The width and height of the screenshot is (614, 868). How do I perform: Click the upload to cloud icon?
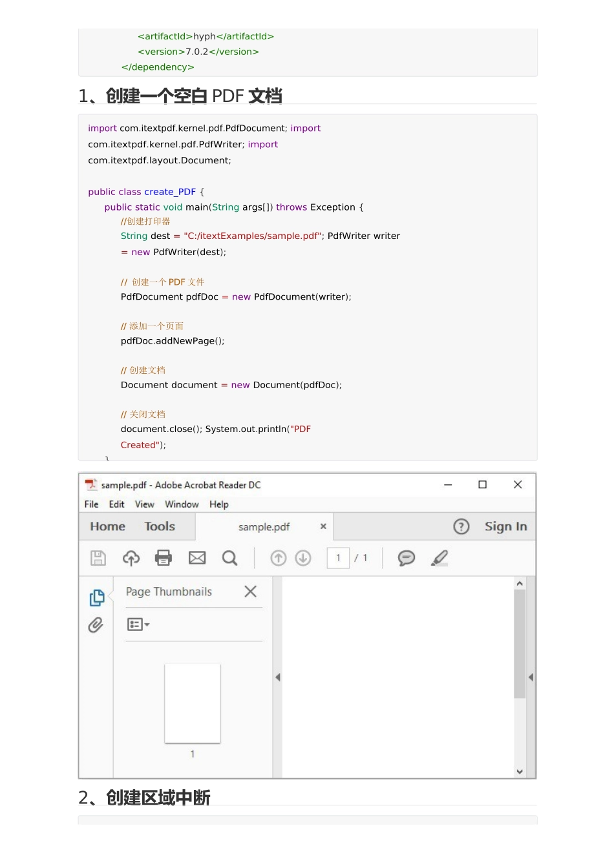point(131,558)
